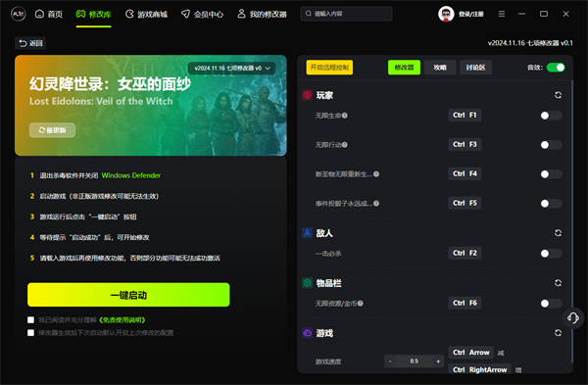
Task: Toggle 无限生命 infinite health switch
Action: 551,116
